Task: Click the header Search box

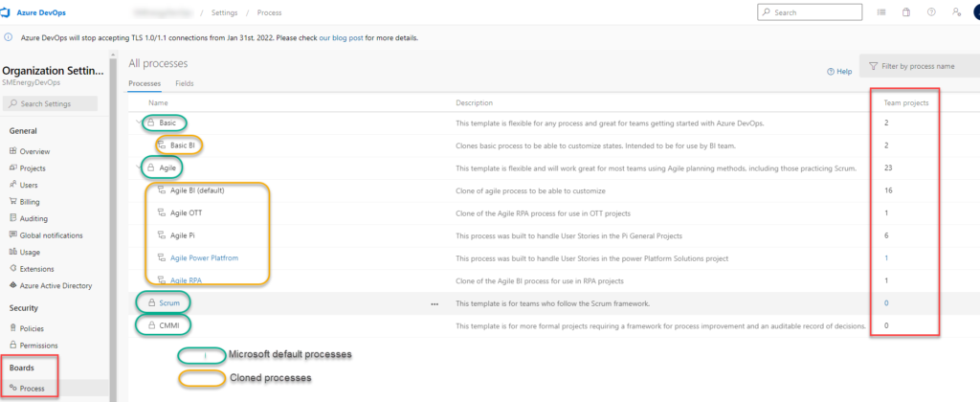Action: click(x=810, y=11)
